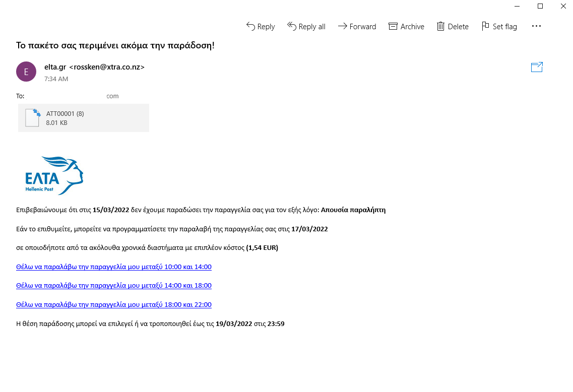Viewport: 573px width, 392px height.
Task: Click the bold text Απουσία παραλήπτη
Action: 353,210
